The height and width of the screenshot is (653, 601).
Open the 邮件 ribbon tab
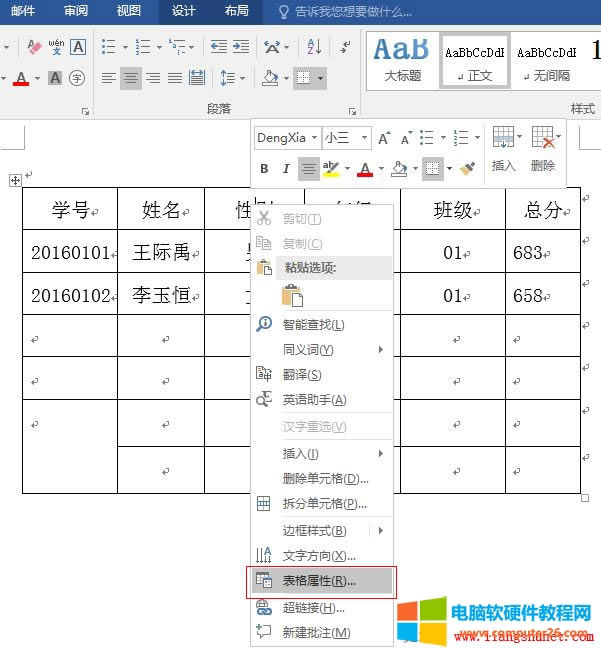click(x=23, y=11)
